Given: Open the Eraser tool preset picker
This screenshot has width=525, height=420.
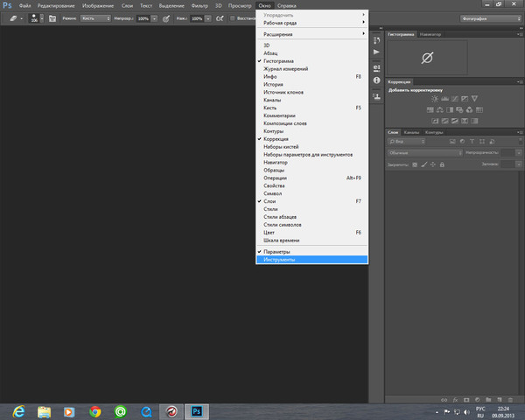Looking at the screenshot, I should pyautogui.click(x=16, y=18).
